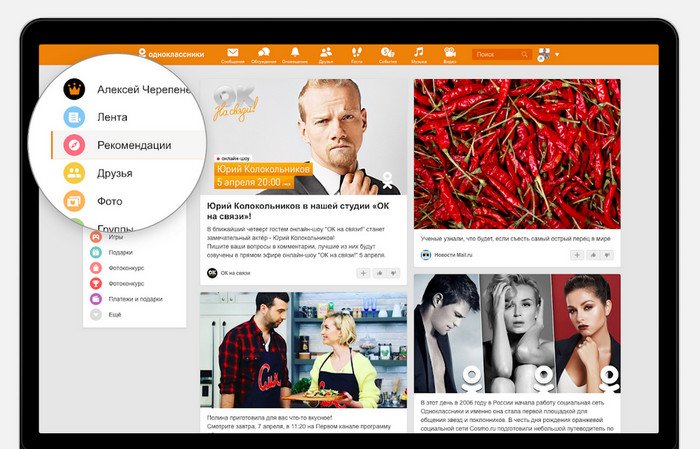
Task: Open Юрий Колокольников show banner image
Action: coord(303,137)
